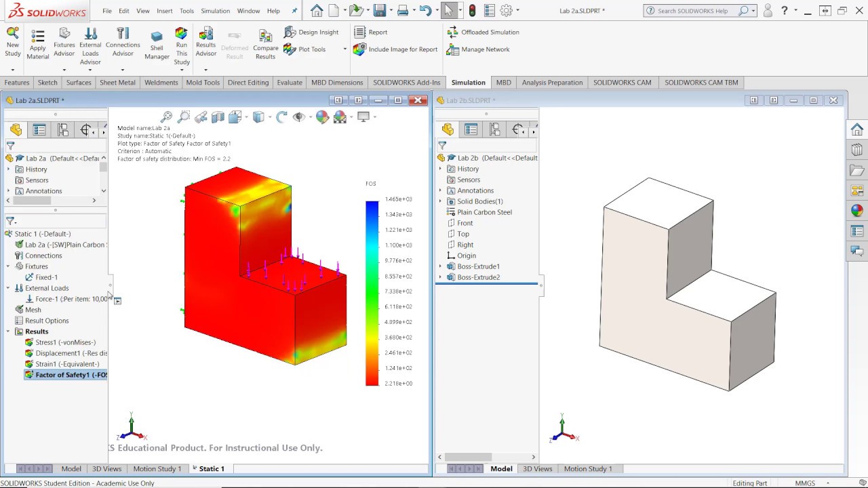Open Manage Network
This screenshot has height=488, width=868.
click(478, 49)
